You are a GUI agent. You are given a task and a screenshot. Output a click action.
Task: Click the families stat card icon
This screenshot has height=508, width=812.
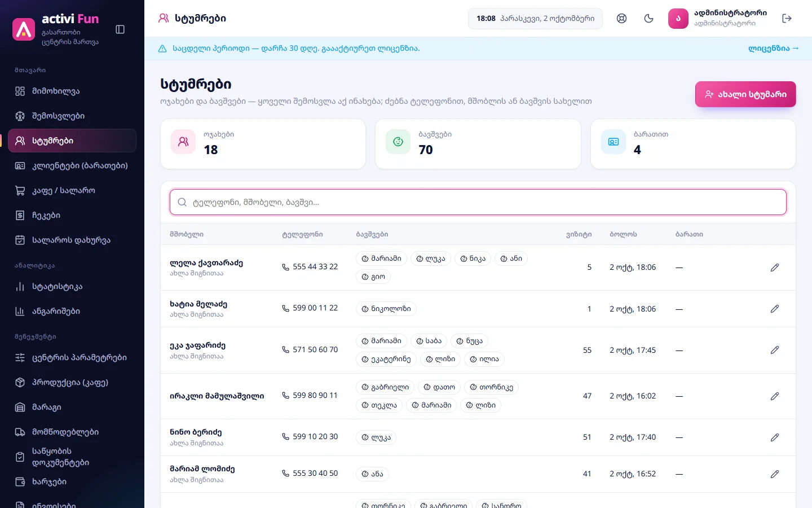tap(183, 142)
